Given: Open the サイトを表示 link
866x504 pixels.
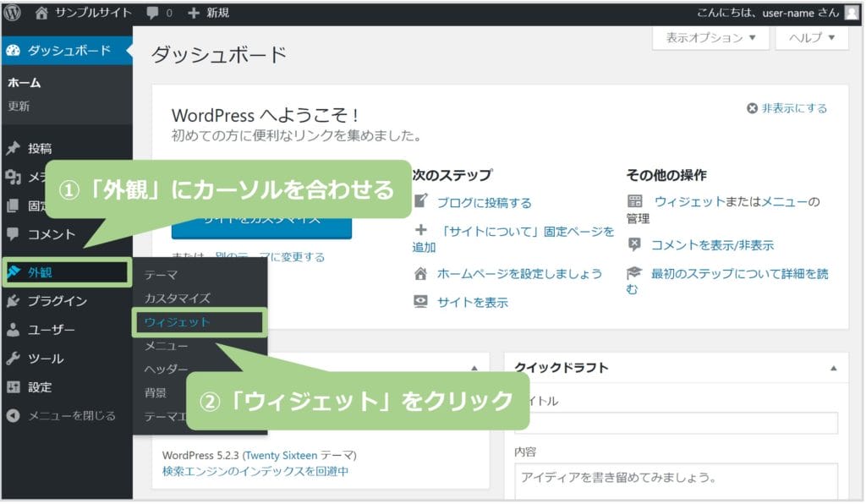Looking at the screenshot, I should 473,302.
